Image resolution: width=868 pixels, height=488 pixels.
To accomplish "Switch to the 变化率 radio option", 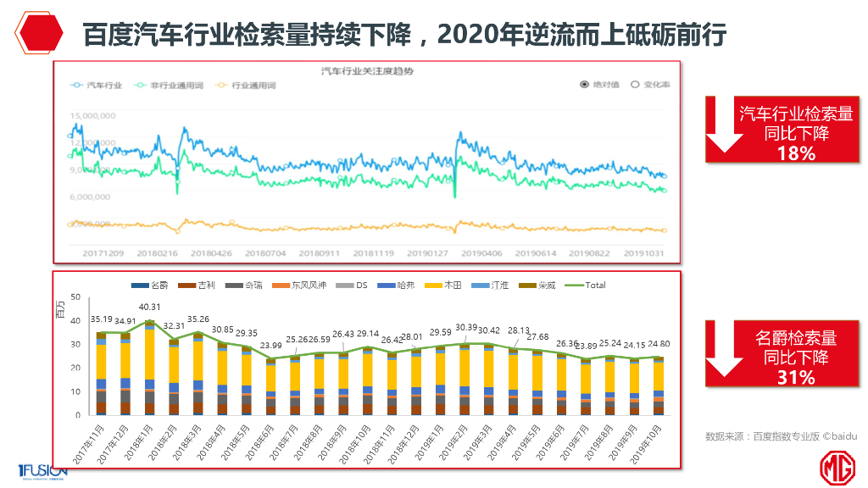I will (x=635, y=83).
